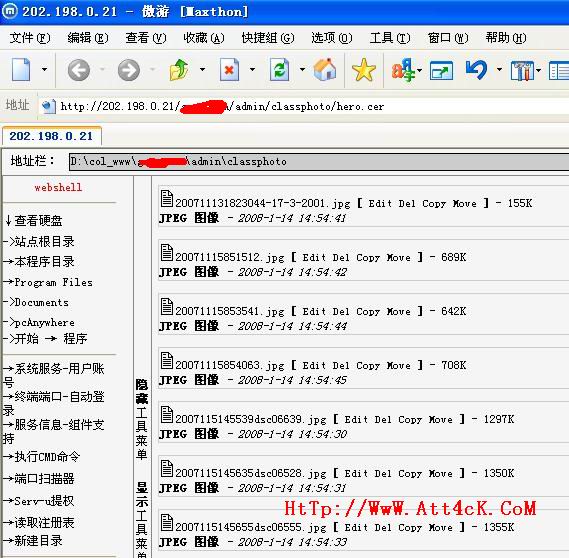
Task: Click the Forward arrow button
Action: [x=128, y=70]
